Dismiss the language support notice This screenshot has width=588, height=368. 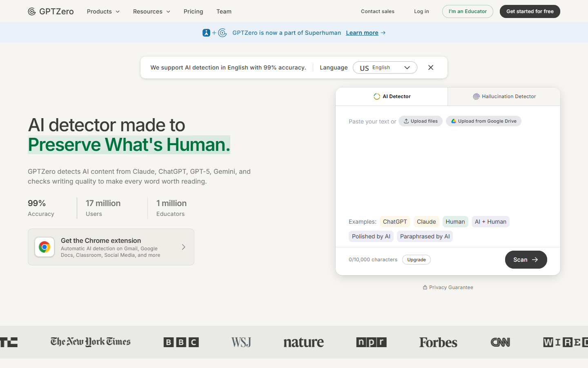[x=431, y=67]
